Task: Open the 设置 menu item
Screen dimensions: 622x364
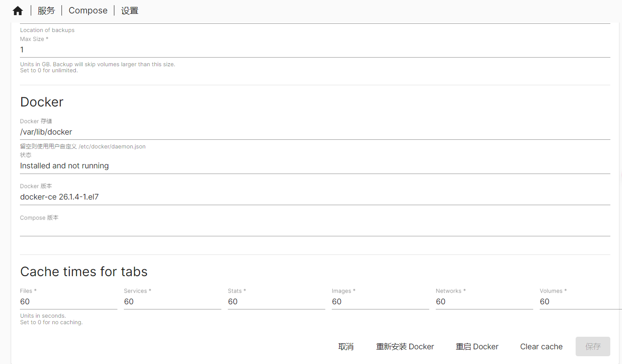Action: tap(130, 10)
